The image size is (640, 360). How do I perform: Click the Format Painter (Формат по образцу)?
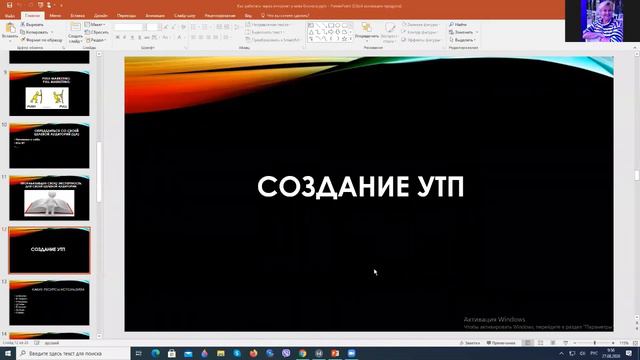(41, 40)
